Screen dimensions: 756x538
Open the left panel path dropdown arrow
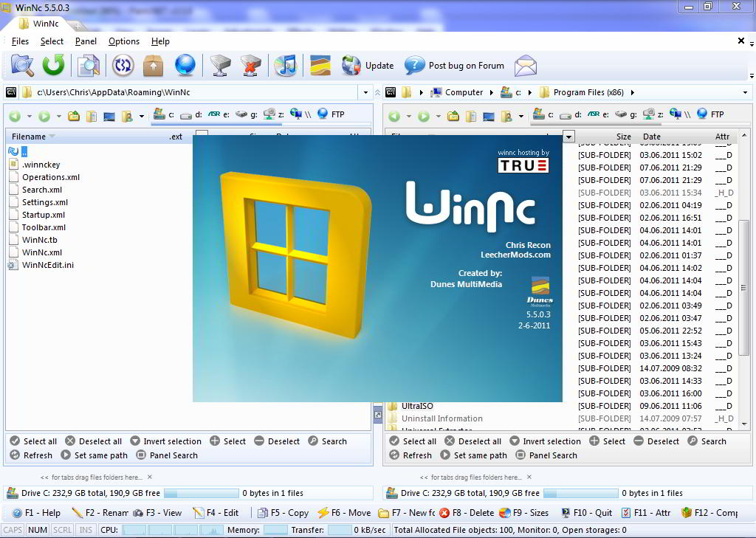coord(365,92)
